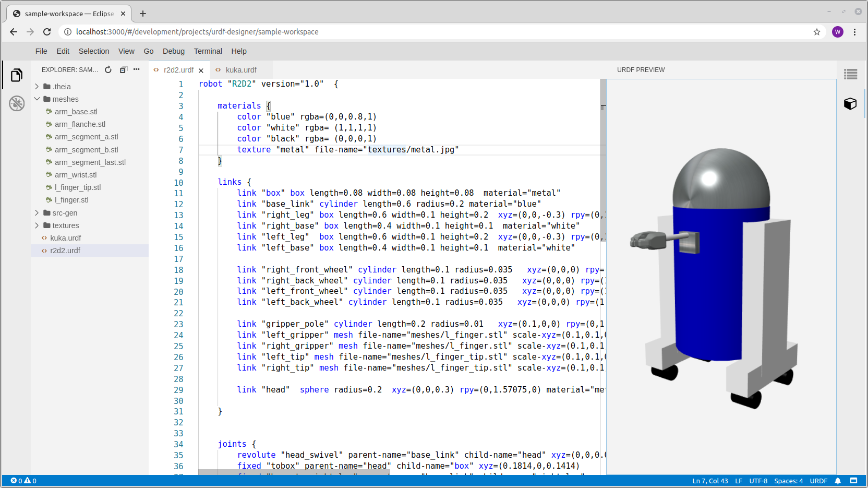Open the Debug view in activity bar
The image size is (868, 488).
[17, 103]
